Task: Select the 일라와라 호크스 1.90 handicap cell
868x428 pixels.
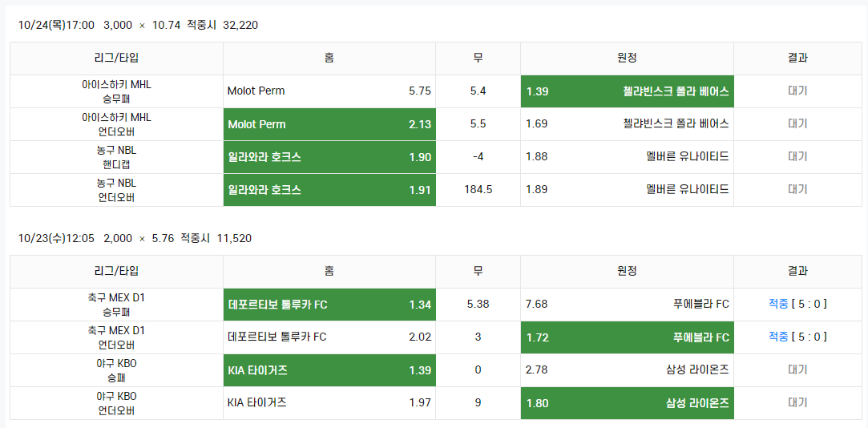Action: pyautogui.click(x=329, y=157)
